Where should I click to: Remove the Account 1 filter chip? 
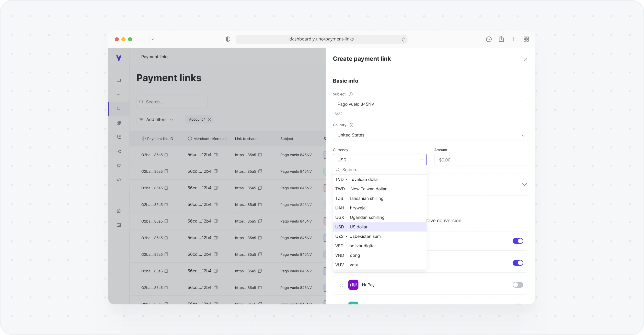(209, 119)
